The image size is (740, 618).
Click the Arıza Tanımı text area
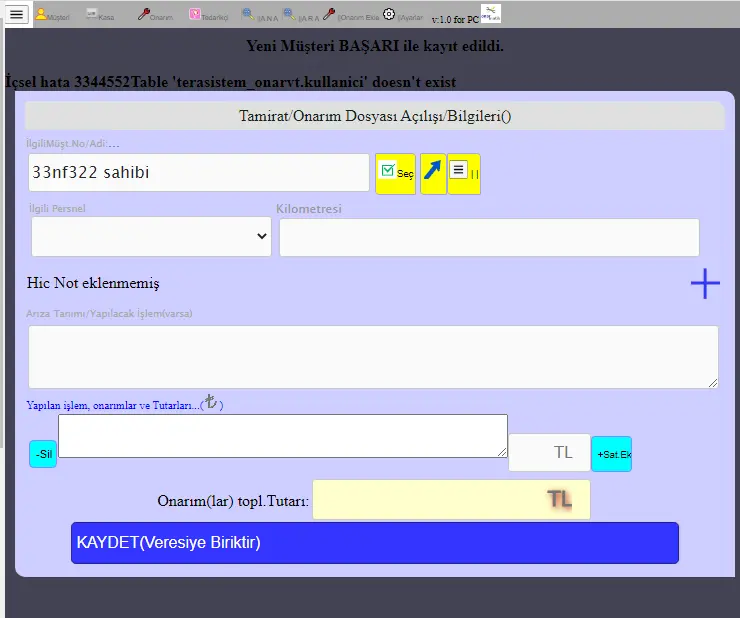(373, 356)
